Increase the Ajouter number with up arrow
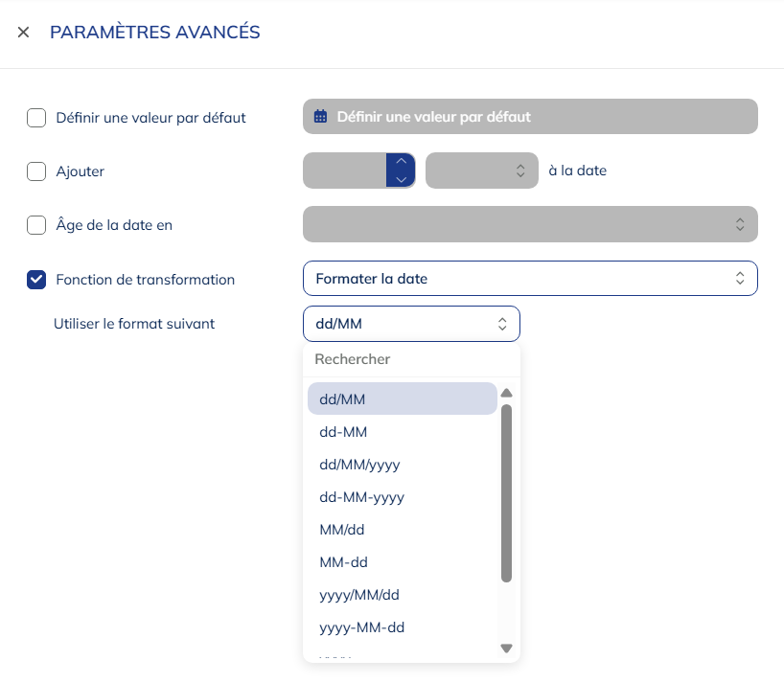This screenshot has height=683, width=784. tap(401, 162)
